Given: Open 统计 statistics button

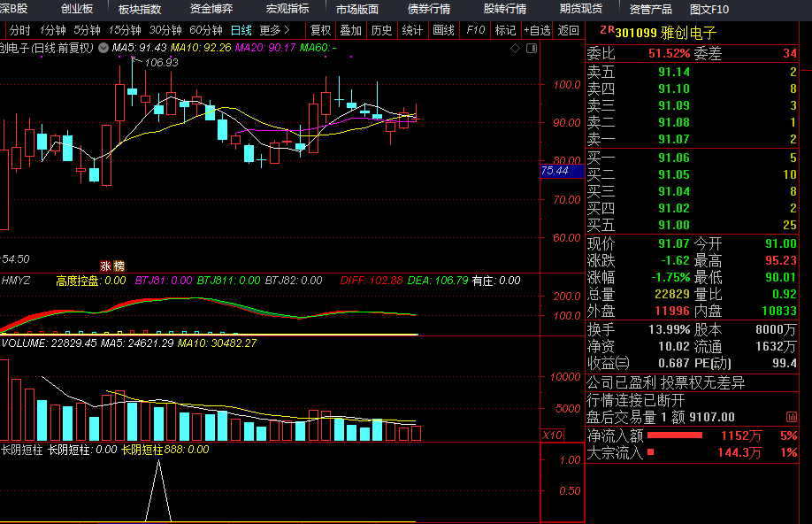Looking at the screenshot, I should point(412,31).
